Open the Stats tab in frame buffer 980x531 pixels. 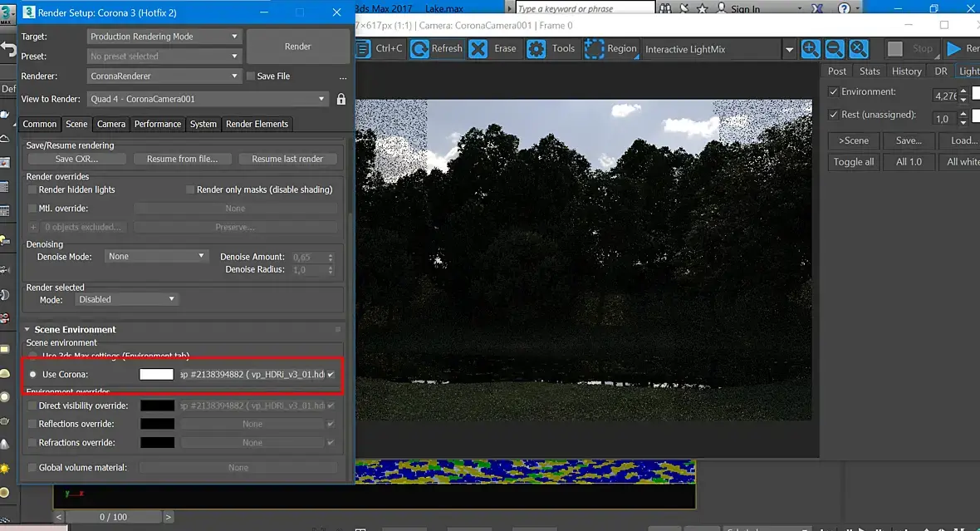870,71
